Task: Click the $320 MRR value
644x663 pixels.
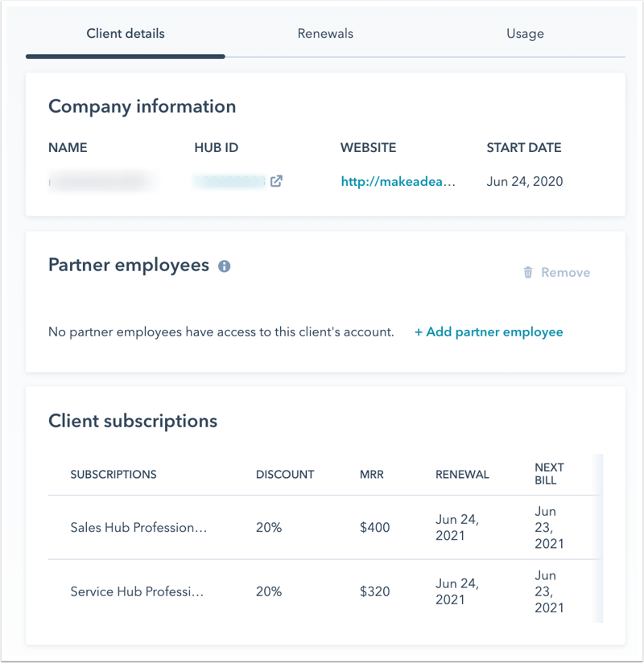Action: [x=375, y=591]
